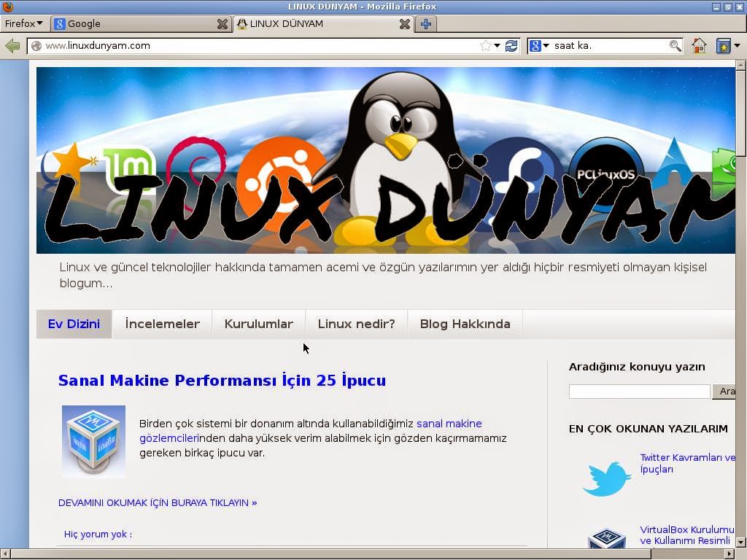Click the magnifier icon to search
747x560 pixels.
pyautogui.click(x=674, y=45)
